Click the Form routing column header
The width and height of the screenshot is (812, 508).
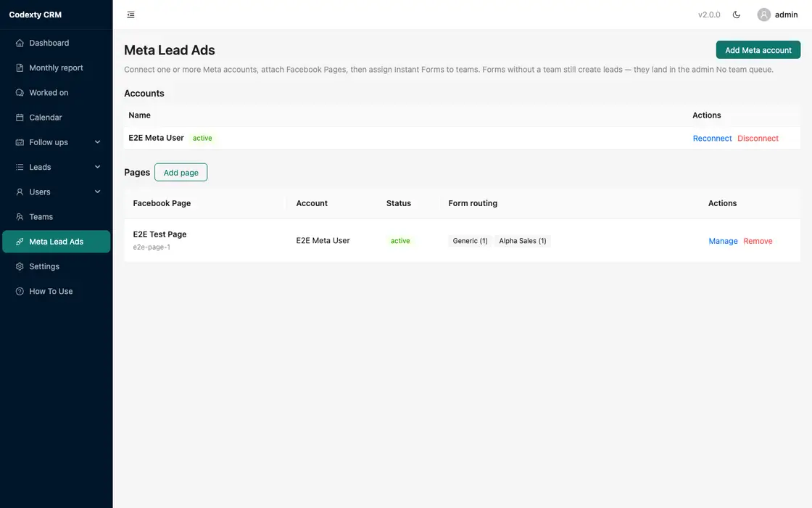point(473,203)
